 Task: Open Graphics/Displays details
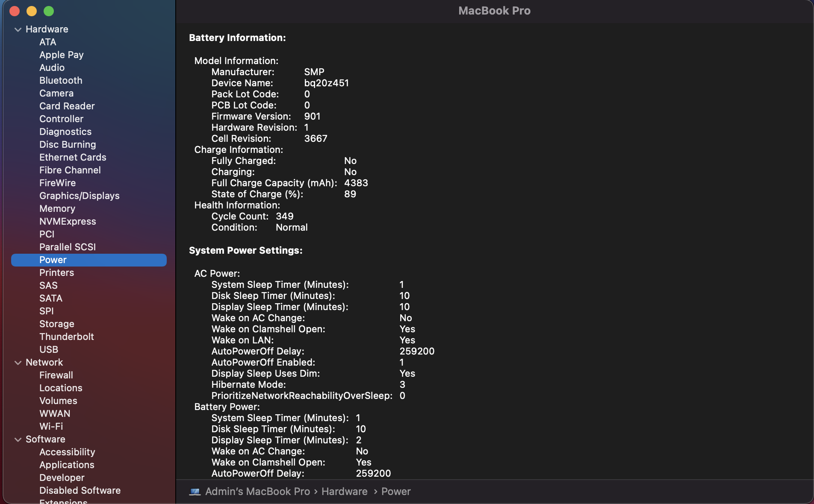click(80, 196)
